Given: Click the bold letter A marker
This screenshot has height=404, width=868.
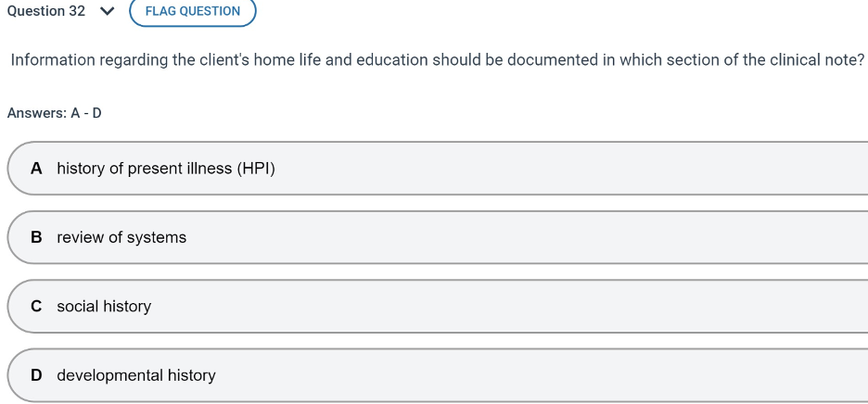Looking at the screenshot, I should point(36,169).
